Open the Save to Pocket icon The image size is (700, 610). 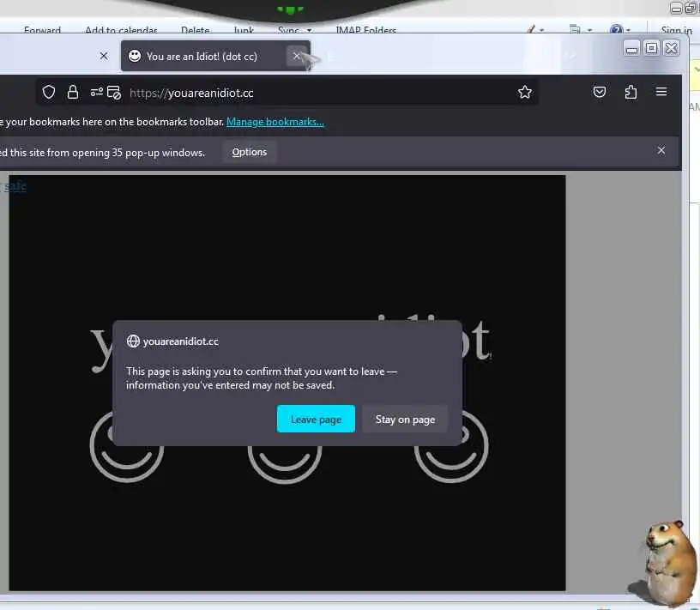(x=599, y=92)
